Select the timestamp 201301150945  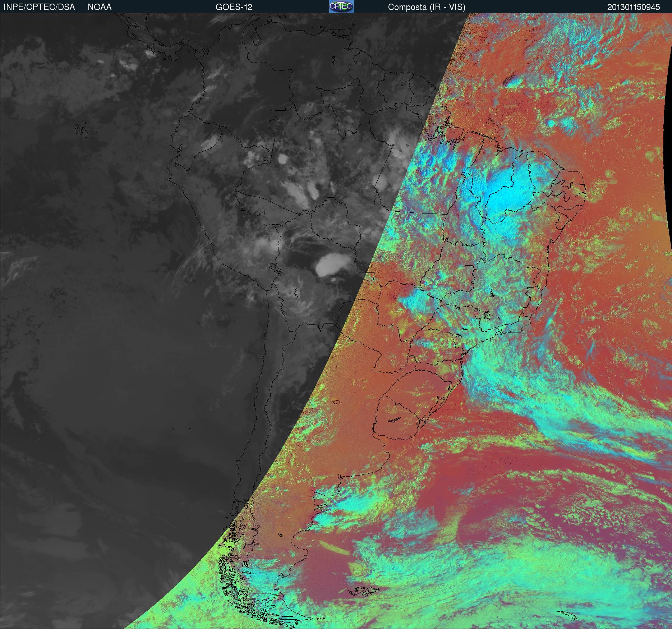634,7
